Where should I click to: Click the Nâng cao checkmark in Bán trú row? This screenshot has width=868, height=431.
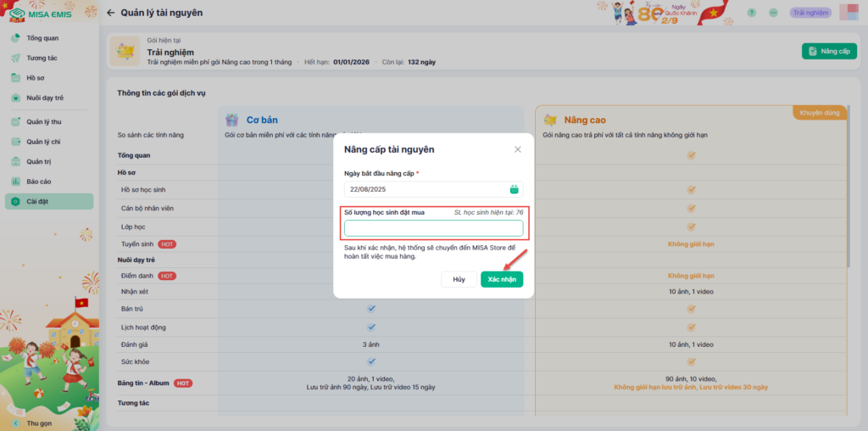[691, 308]
